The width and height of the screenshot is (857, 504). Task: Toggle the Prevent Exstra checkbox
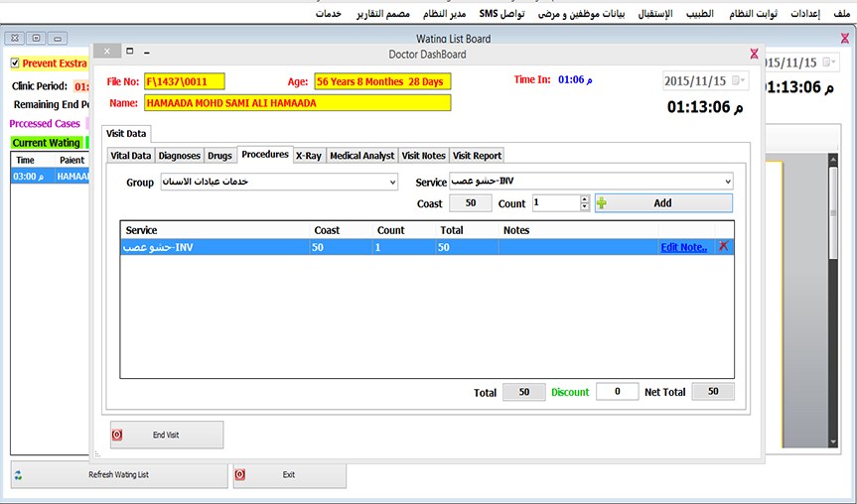(x=15, y=63)
